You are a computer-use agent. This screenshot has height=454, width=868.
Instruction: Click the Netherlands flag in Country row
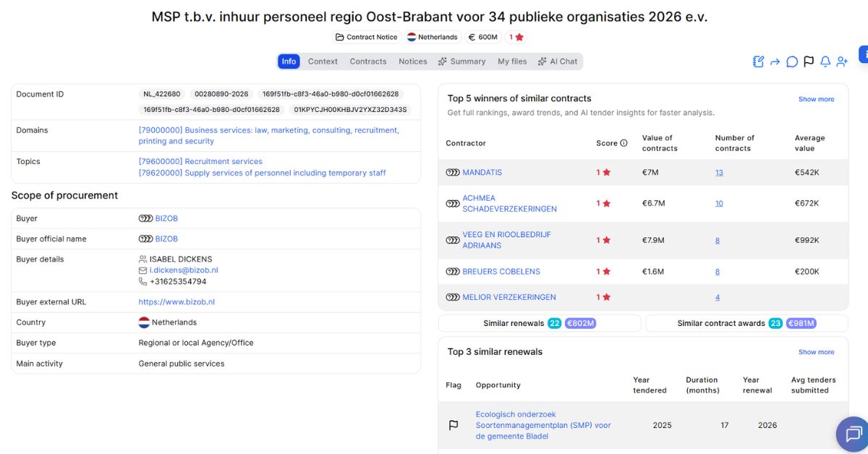tap(144, 322)
